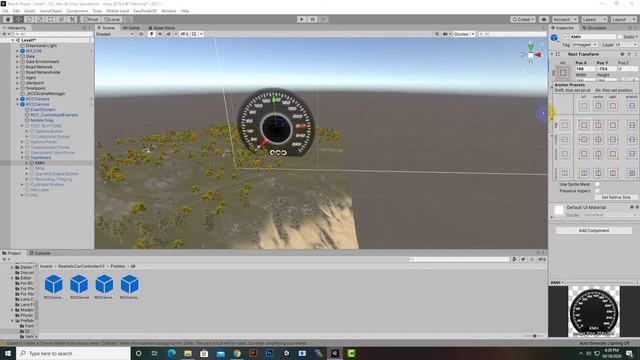Click the Set Native Size button
This screenshot has height=360, width=640.
pos(616,197)
